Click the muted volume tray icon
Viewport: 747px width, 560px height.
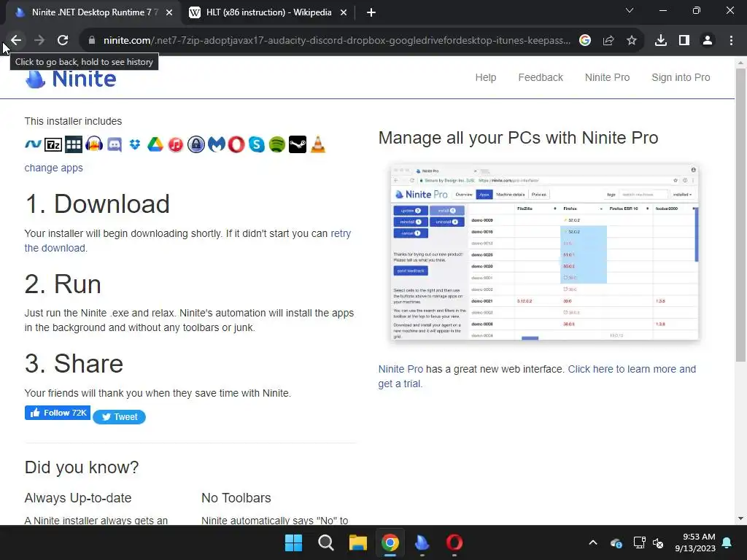click(658, 542)
